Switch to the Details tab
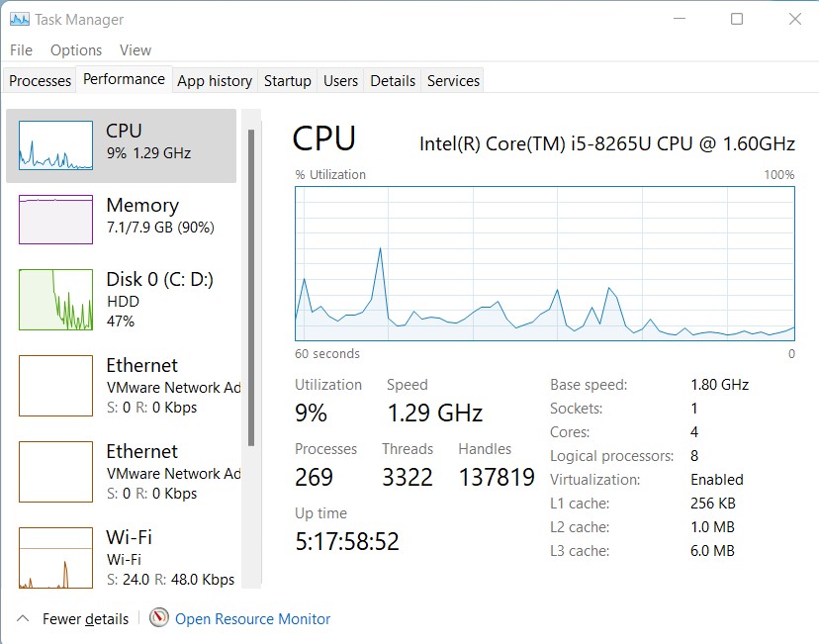 (x=394, y=80)
